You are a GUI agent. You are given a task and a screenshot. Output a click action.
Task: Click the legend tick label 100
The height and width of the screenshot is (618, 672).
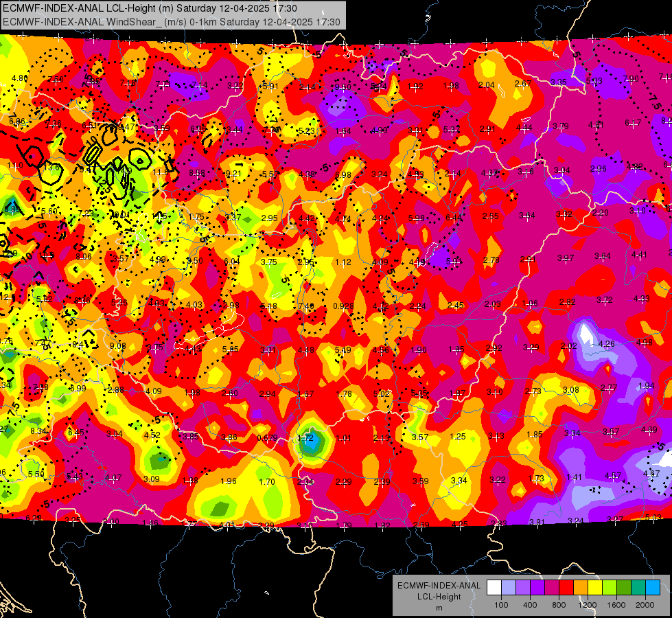(501, 605)
